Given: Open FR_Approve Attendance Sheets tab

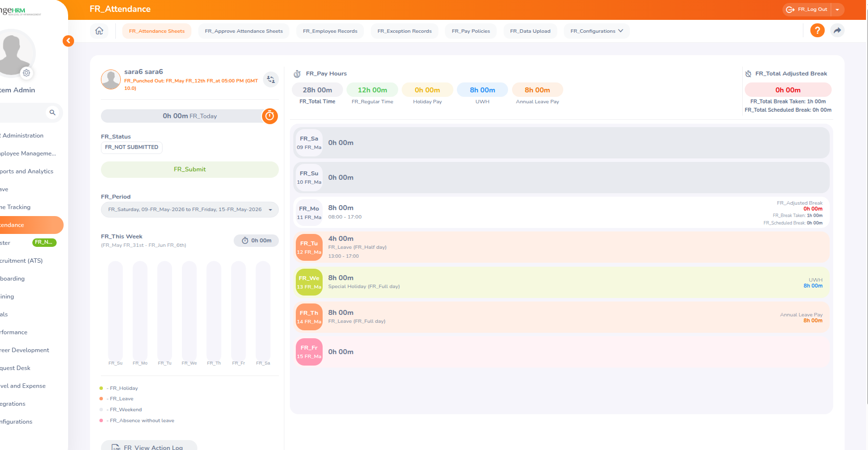Looking at the screenshot, I should (244, 31).
